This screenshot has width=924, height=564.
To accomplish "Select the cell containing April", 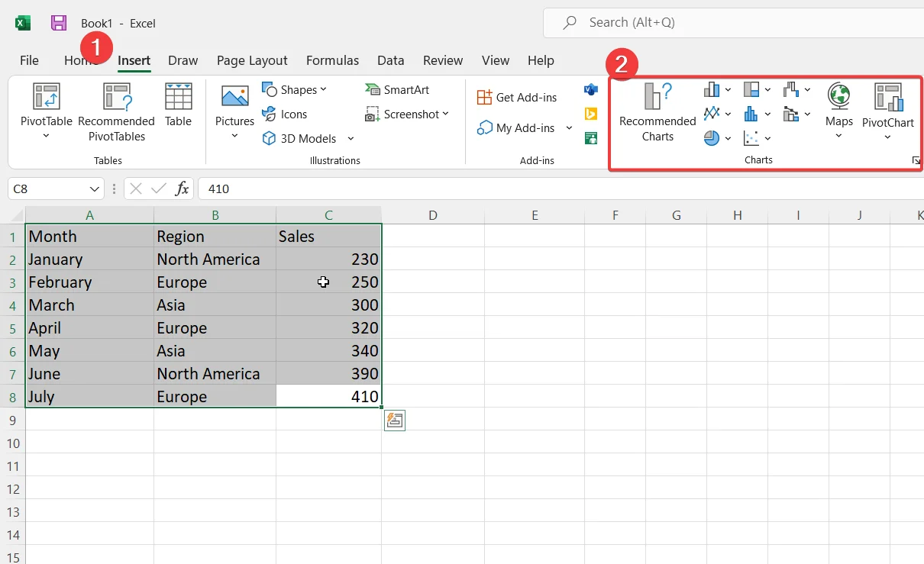I will [x=89, y=327].
